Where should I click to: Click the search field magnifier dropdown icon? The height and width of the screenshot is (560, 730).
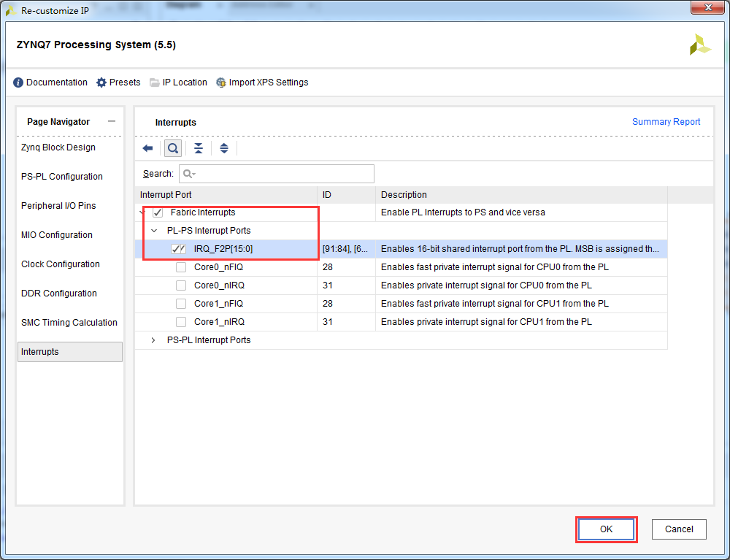click(189, 174)
